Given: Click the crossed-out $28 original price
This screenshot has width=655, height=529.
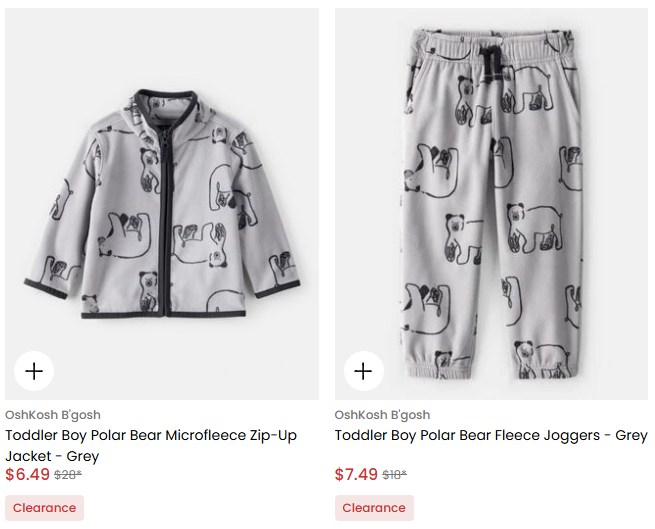Looking at the screenshot, I should [68, 476].
